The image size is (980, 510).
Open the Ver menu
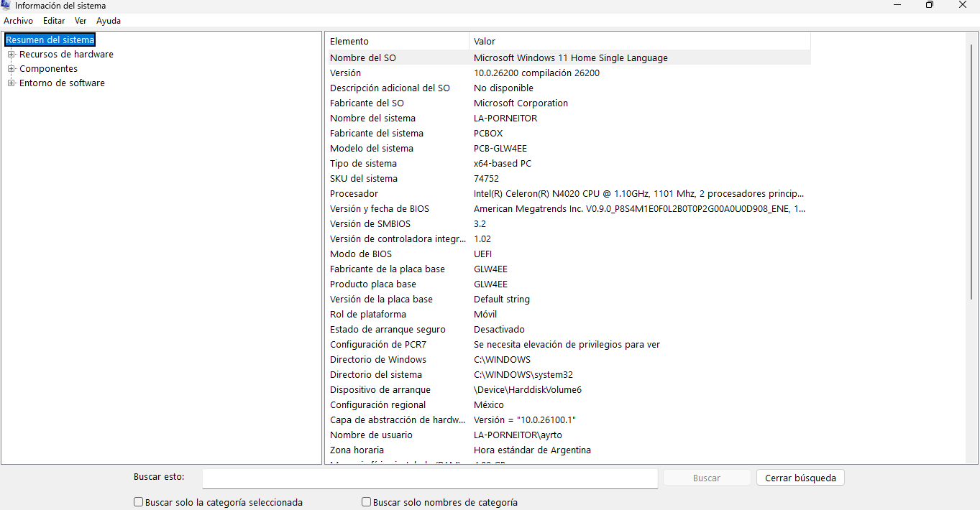(81, 21)
